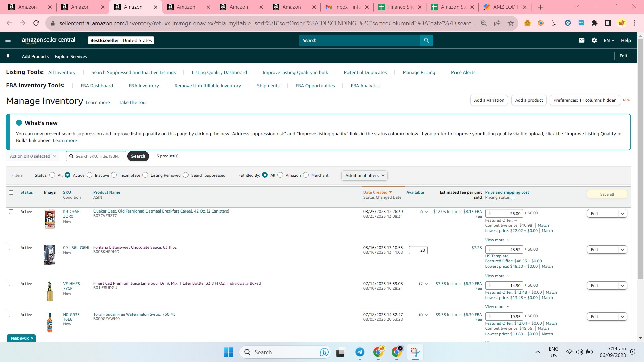Select the Incomplete status filter
644x362 pixels.
[x=114, y=175]
